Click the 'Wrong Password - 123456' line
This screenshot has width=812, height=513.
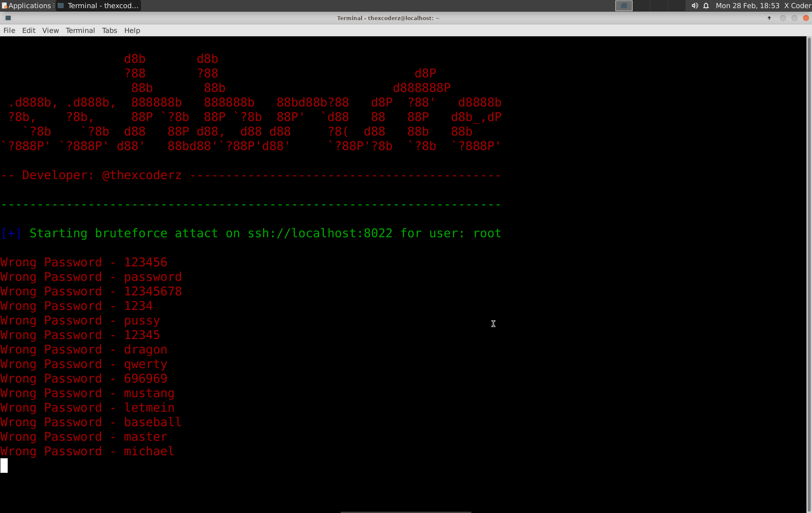tap(84, 262)
